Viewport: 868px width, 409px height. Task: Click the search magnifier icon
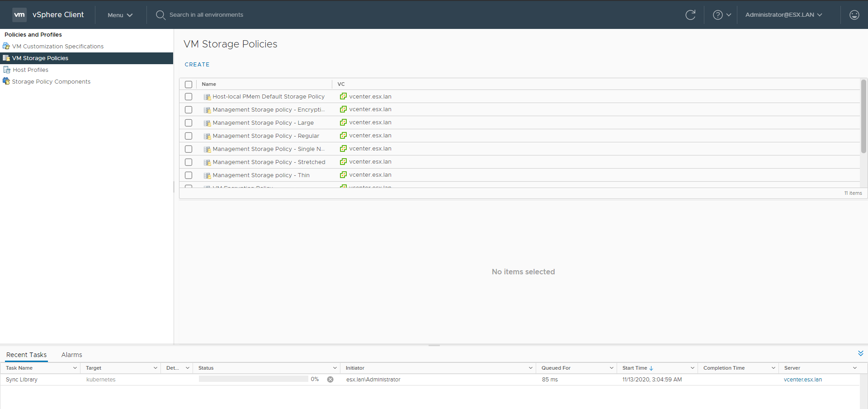[160, 15]
